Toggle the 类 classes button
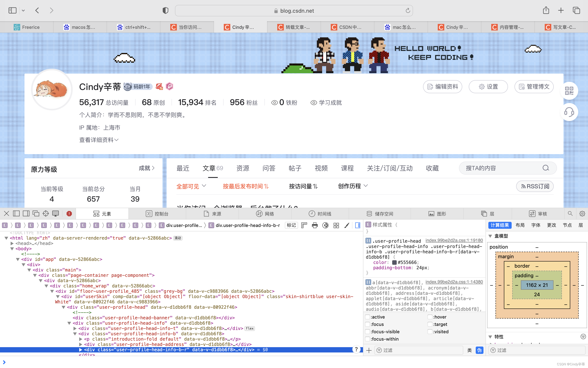 469,350
